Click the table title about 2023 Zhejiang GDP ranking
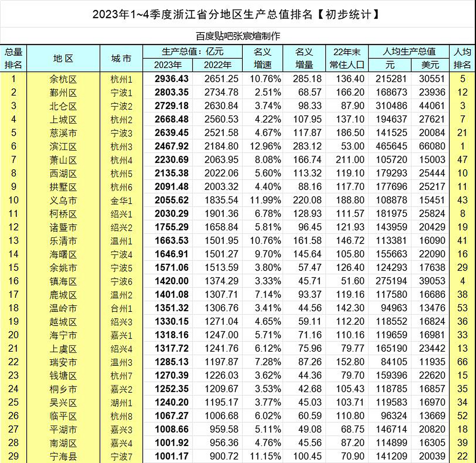 pyautogui.click(x=238, y=14)
